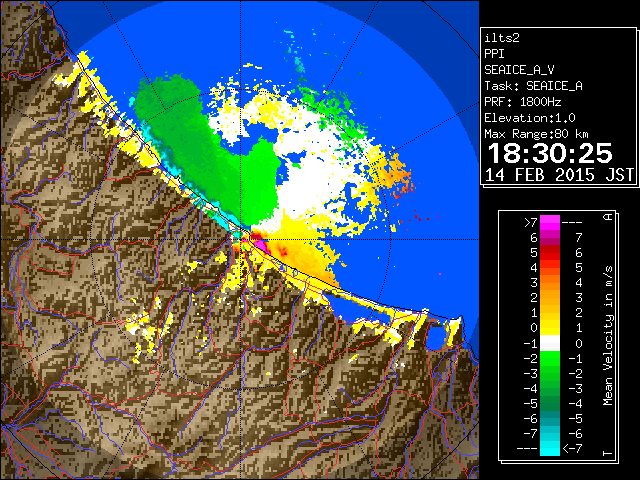Click the "T" letter at the legend bottom corner

(x=608, y=453)
